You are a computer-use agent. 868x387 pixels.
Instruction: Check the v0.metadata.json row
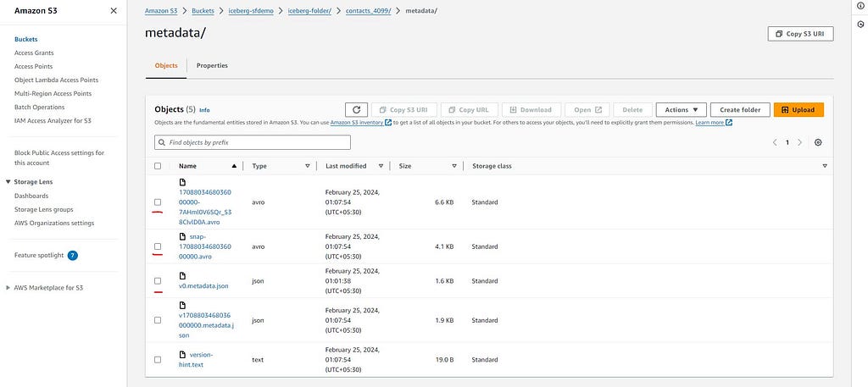tap(158, 281)
